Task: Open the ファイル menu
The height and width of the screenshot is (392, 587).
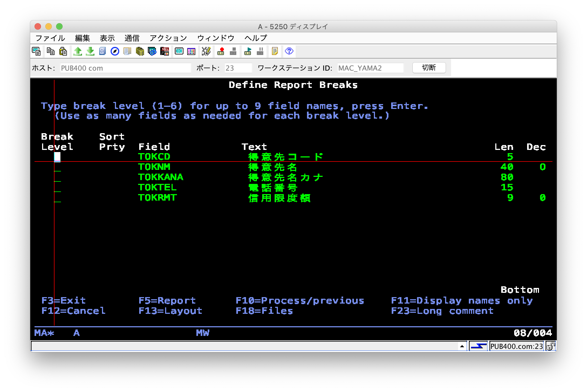Action: pyautogui.click(x=50, y=38)
